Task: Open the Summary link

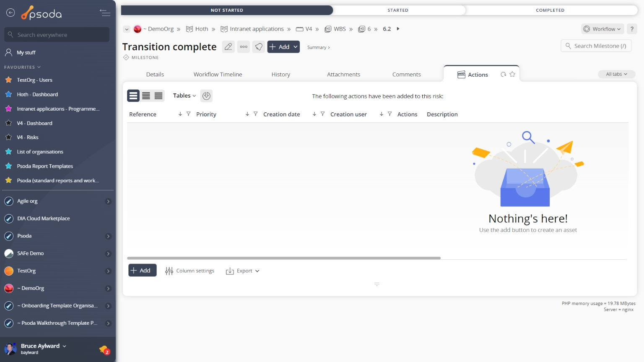Action: pyautogui.click(x=318, y=47)
